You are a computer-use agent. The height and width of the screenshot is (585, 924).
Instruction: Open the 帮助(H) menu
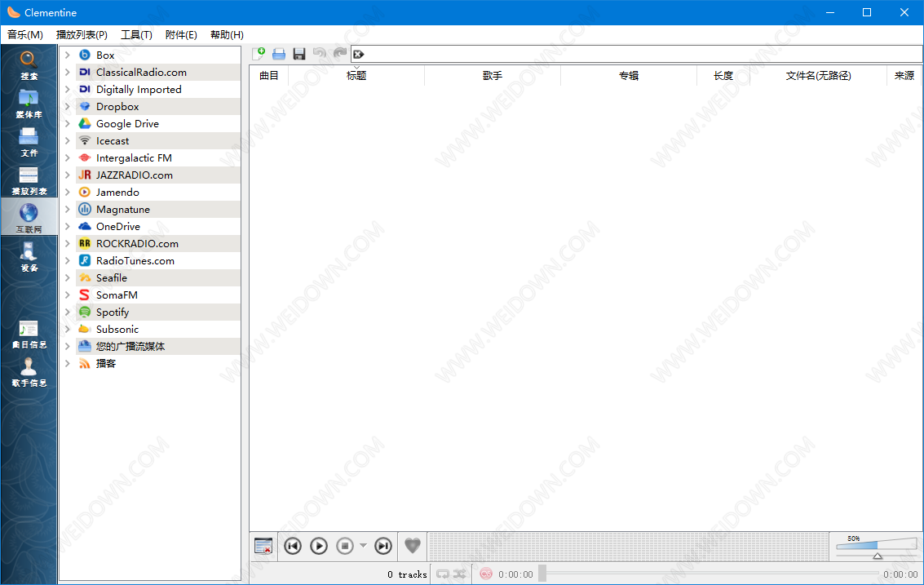[227, 35]
